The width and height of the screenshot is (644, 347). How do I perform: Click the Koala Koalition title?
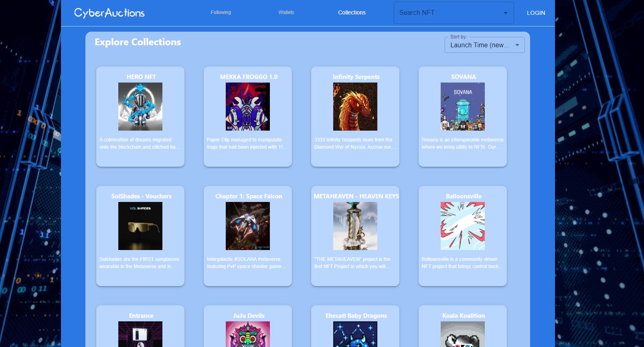click(x=464, y=315)
